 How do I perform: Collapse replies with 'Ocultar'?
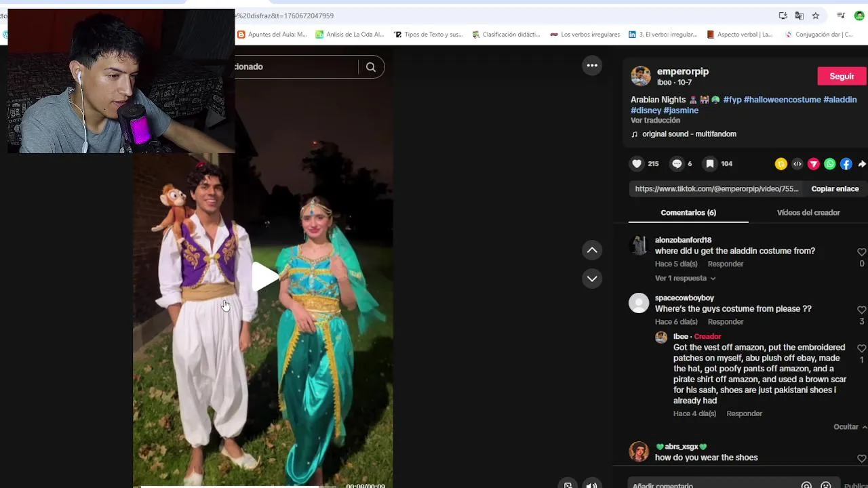pyautogui.click(x=850, y=427)
